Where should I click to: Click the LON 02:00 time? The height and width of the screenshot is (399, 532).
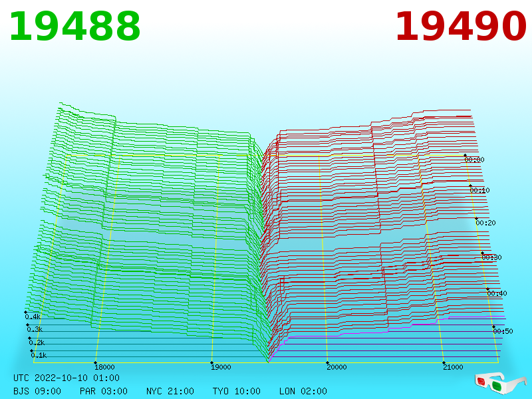(303, 391)
